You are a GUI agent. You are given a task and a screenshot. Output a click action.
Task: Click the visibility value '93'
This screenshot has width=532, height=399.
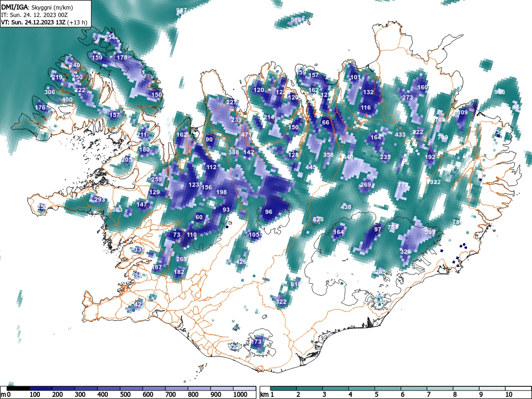click(x=226, y=210)
